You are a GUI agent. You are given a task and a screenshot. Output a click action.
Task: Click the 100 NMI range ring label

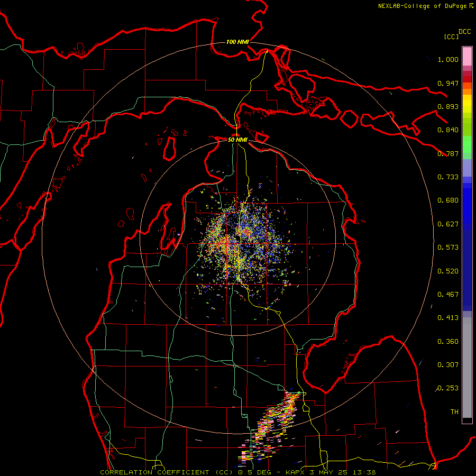[237, 42]
